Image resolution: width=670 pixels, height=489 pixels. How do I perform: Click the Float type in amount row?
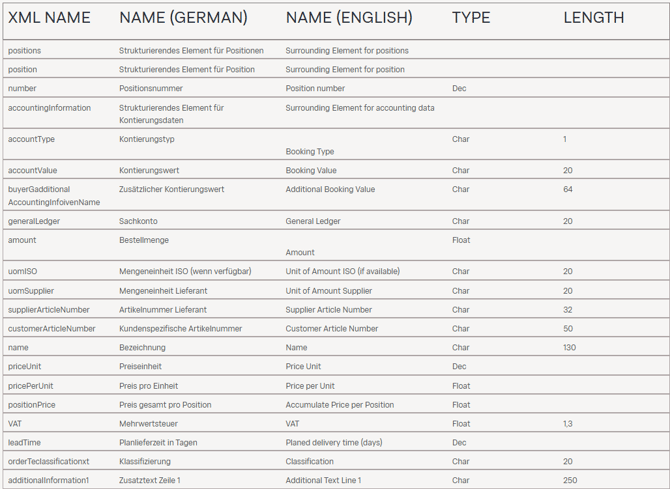(461, 240)
